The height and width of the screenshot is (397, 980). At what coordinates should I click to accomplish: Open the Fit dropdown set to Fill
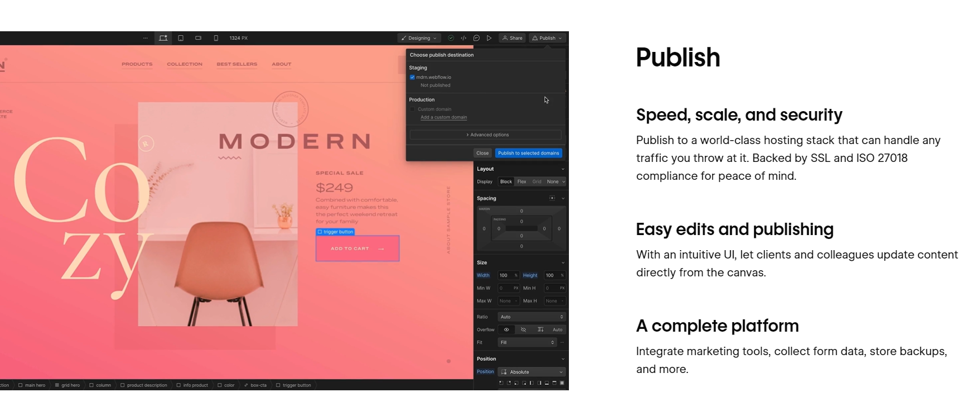point(527,342)
